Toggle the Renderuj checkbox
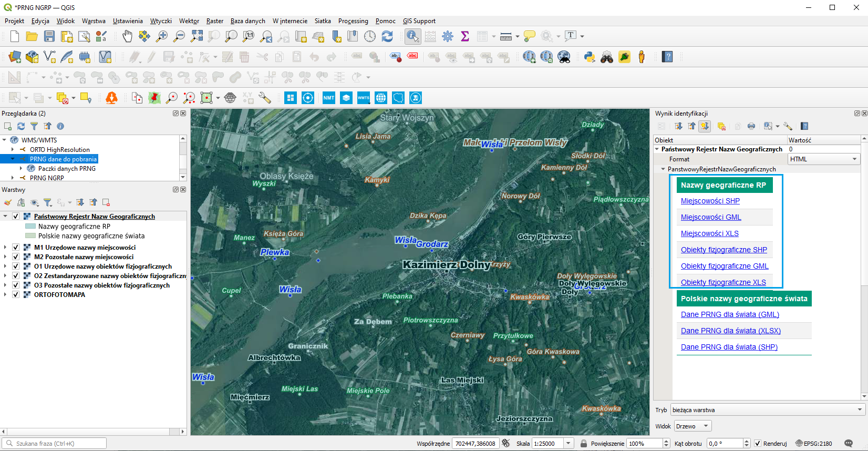This screenshot has width=868, height=451. (x=758, y=443)
